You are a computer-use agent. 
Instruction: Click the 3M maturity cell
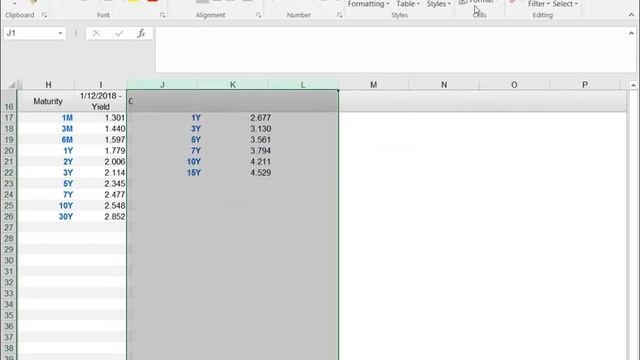point(48,129)
